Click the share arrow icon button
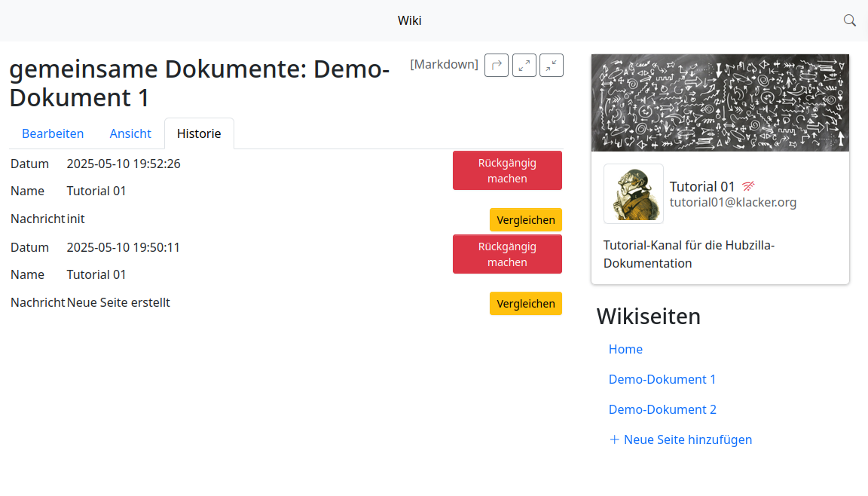868x496 pixels. (x=497, y=66)
